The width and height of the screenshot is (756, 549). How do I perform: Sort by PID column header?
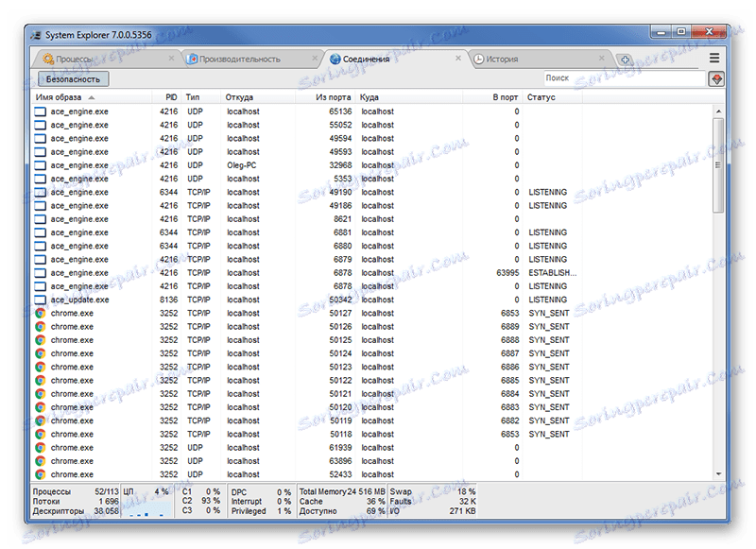pos(167,97)
